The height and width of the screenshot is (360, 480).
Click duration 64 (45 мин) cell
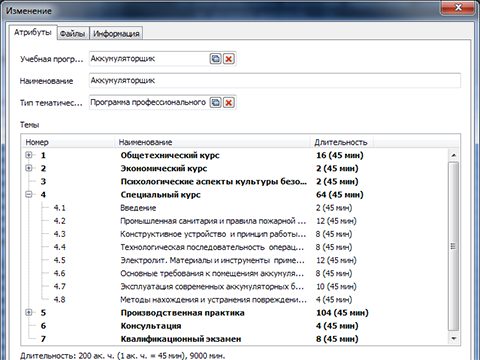[340, 195]
